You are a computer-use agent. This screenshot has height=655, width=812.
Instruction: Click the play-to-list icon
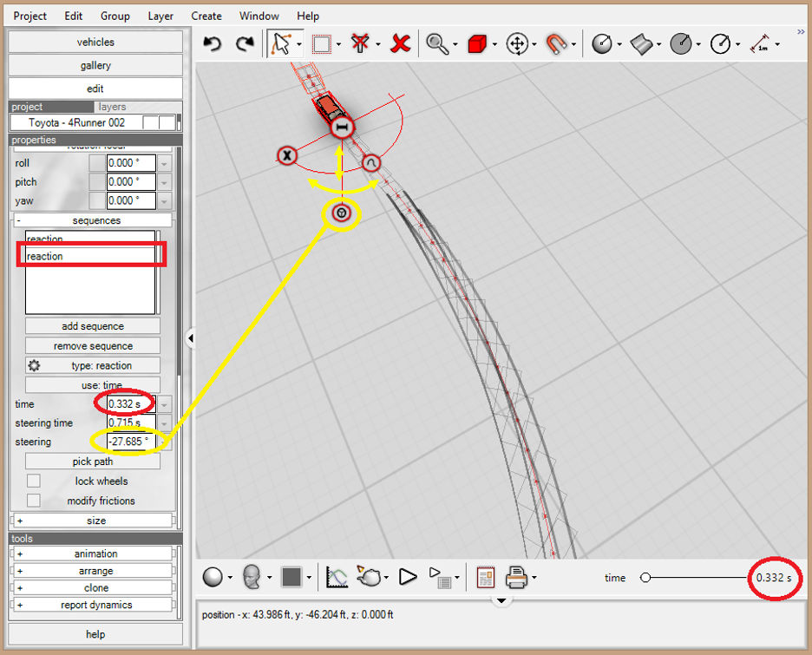(440, 578)
